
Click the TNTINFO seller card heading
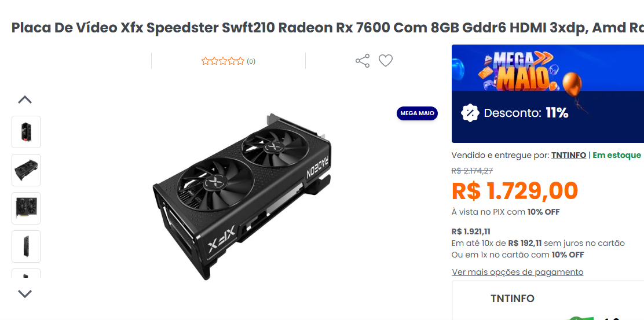(x=512, y=298)
